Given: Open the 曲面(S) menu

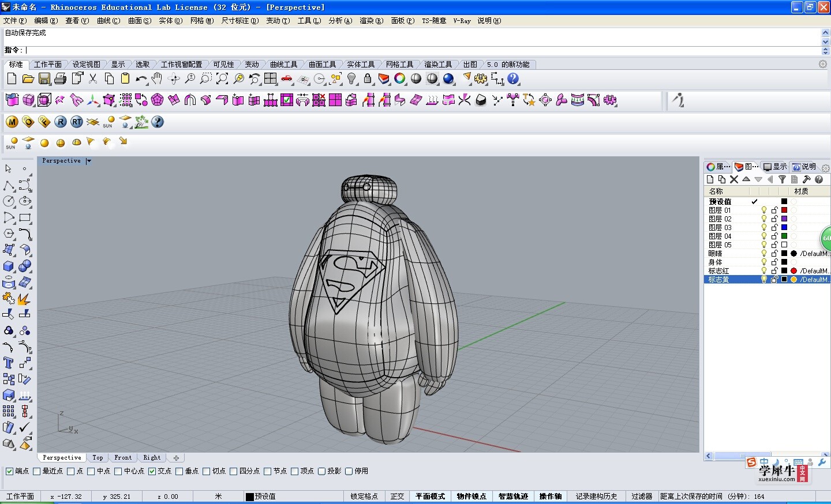Looking at the screenshot, I should coord(140,21).
